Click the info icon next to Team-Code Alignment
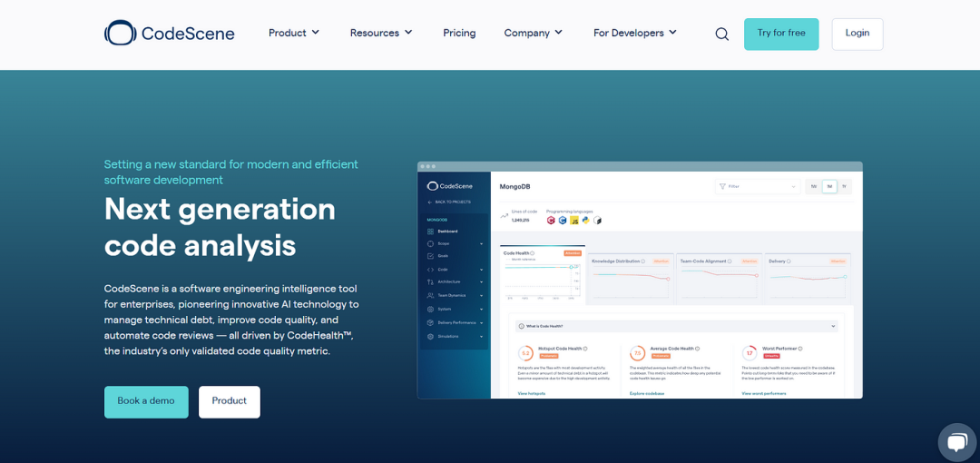 point(730,261)
